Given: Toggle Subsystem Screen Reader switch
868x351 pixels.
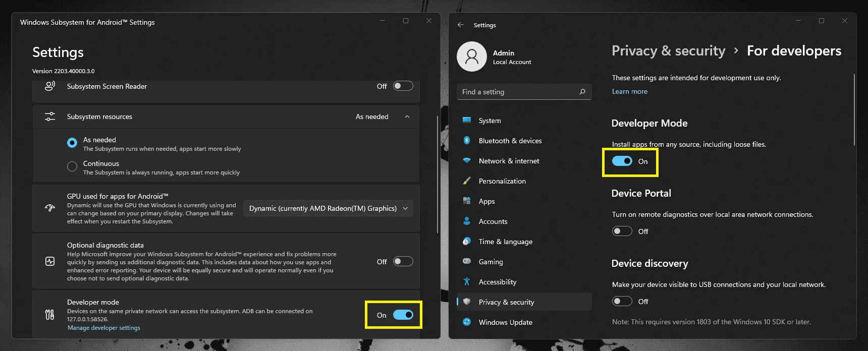Looking at the screenshot, I should point(403,86).
